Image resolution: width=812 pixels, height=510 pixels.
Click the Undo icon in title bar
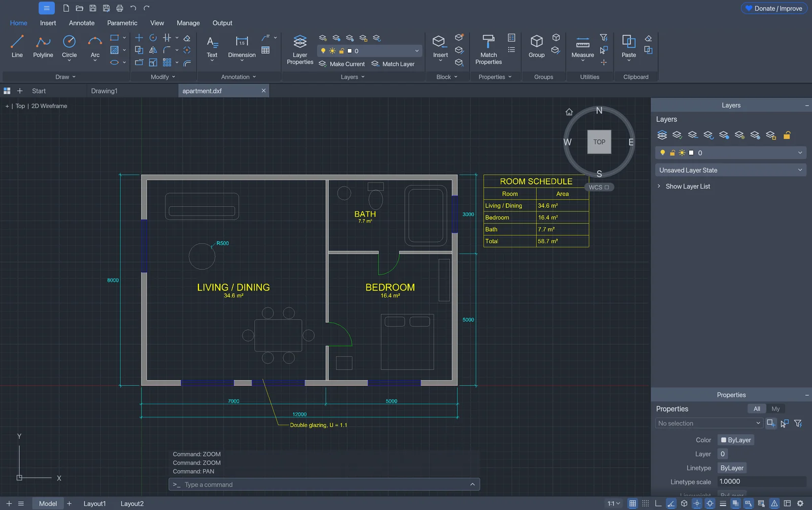click(x=133, y=8)
